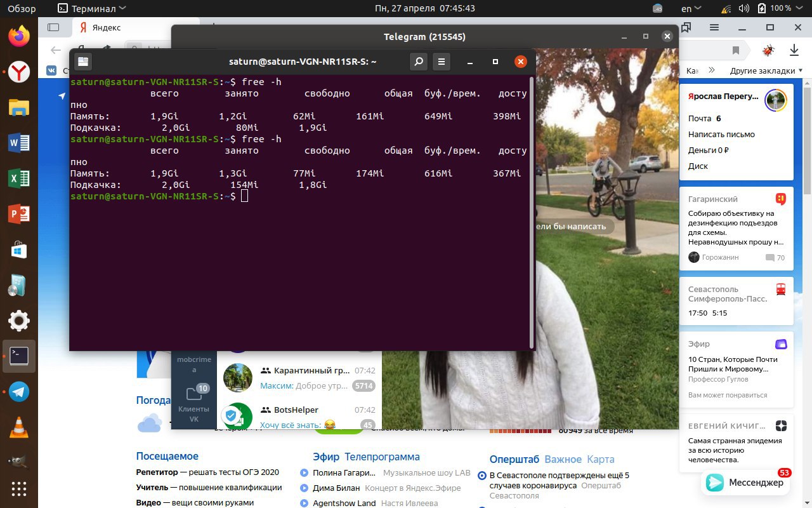Launch VLC media player from dock
This screenshot has height=508, width=812.
[19, 427]
